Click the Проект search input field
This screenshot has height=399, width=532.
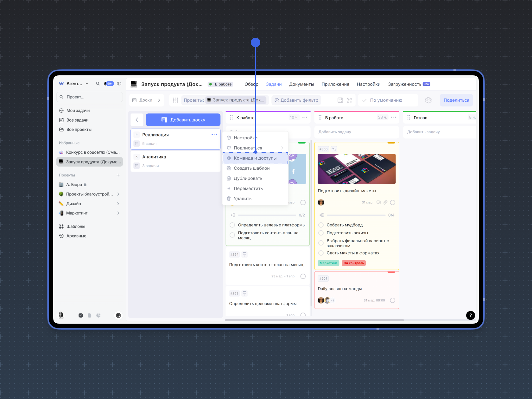pos(92,97)
